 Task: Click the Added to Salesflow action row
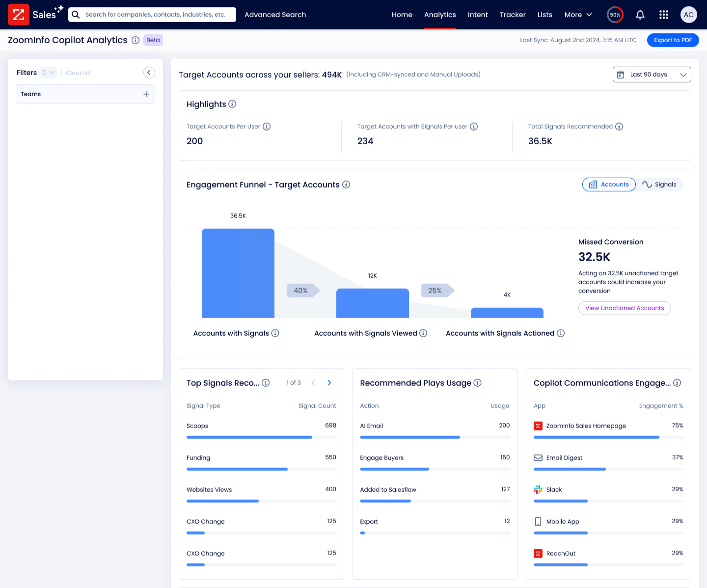click(x=435, y=494)
